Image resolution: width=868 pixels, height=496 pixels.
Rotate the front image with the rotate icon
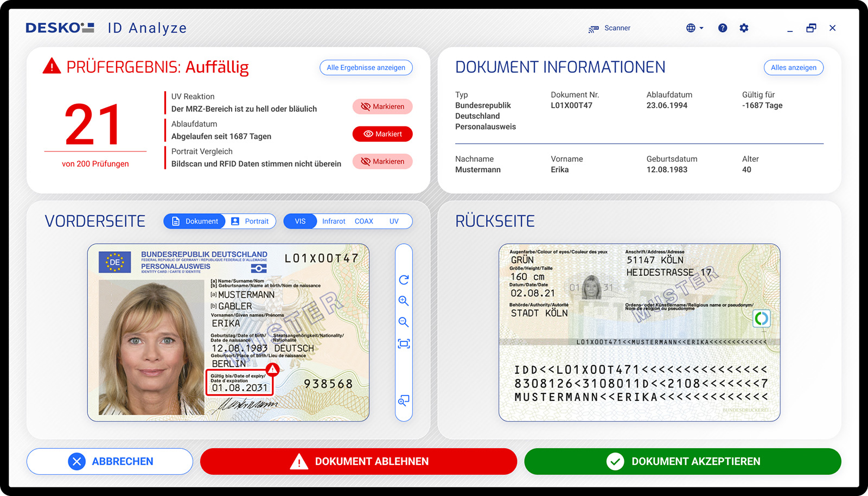click(404, 280)
